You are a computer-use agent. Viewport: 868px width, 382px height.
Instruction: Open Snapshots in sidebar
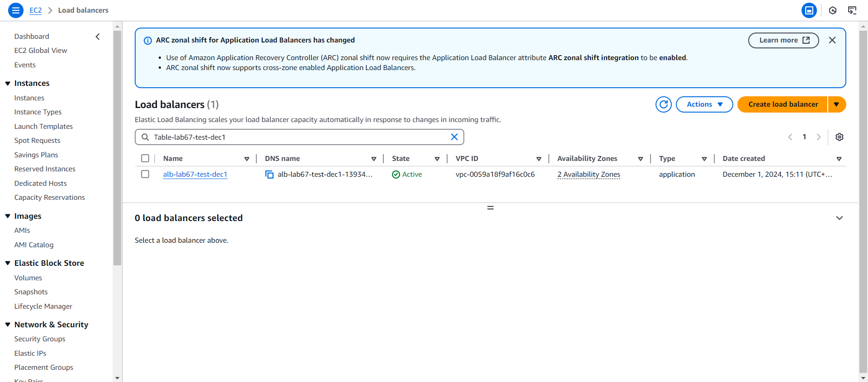click(31, 292)
